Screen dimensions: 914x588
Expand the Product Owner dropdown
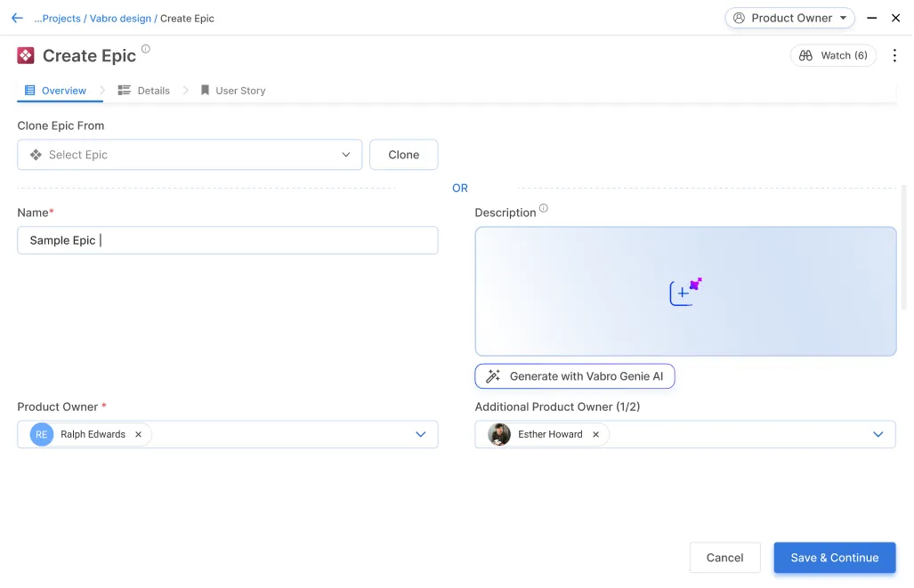pyautogui.click(x=421, y=434)
